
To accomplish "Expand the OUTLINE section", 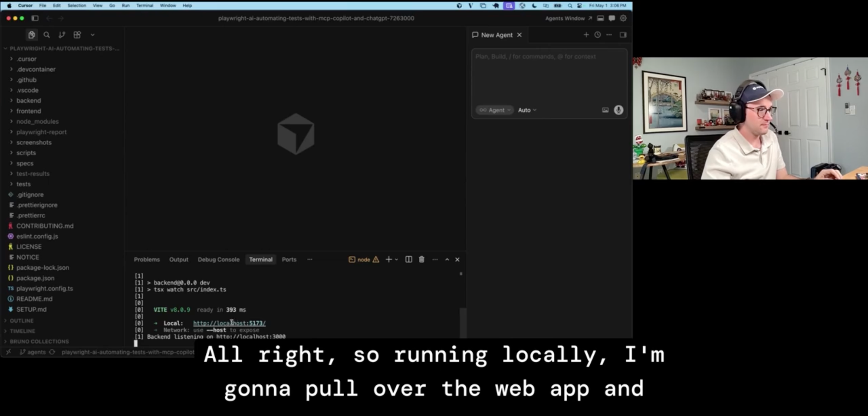I will (x=62, y=320).
